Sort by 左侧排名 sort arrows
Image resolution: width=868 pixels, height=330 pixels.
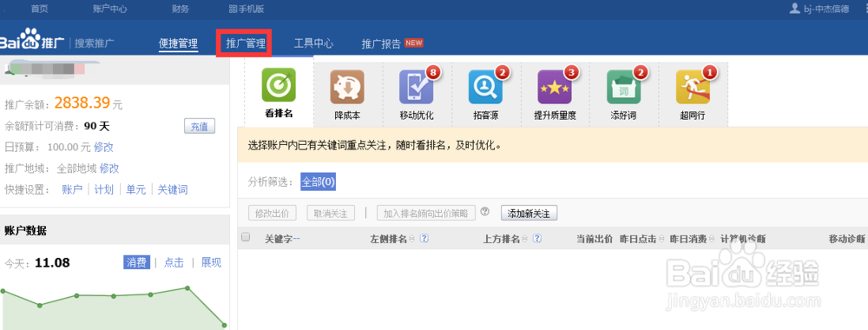pyautogui.click(x=411, y=239)
